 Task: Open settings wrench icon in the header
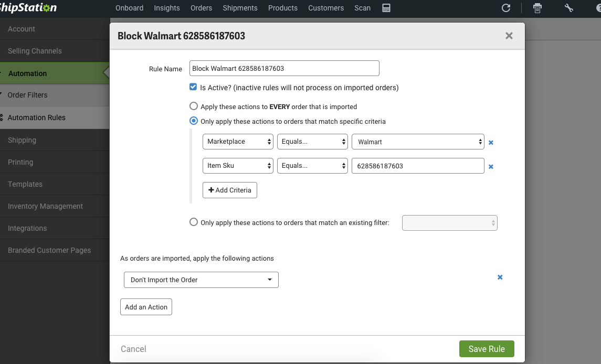coord(569,8)
